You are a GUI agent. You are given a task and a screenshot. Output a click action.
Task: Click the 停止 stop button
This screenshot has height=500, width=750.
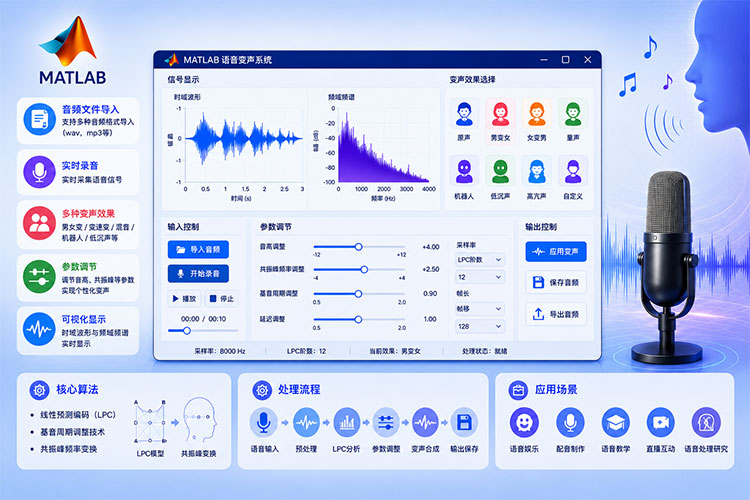[x=221, y=299]
